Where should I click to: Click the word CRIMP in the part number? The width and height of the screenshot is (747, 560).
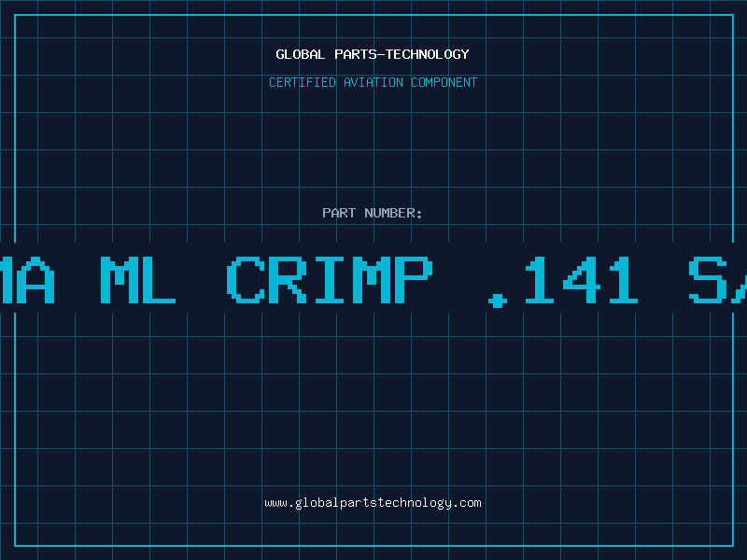pyautogui.click(x=330, y=280)
